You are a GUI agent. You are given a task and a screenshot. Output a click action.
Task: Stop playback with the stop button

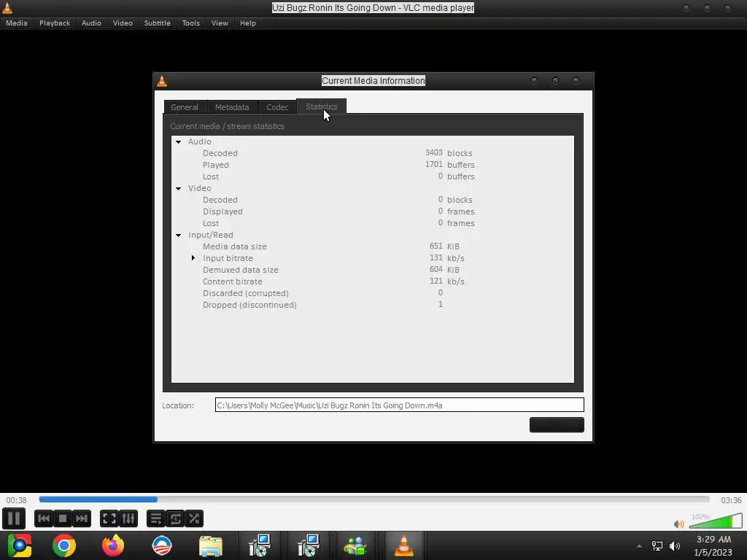tap(63, 518)
